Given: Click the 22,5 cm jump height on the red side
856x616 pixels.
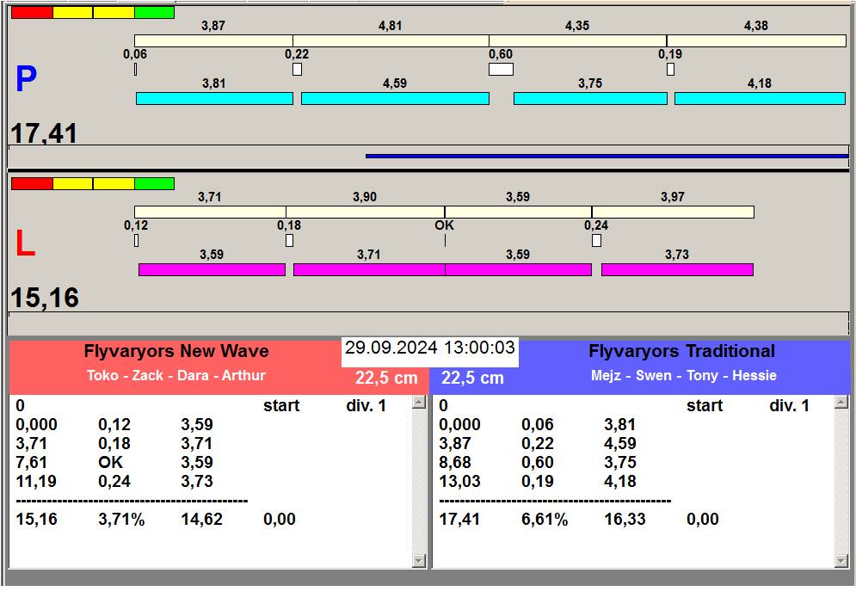Looking at the screenshot, I should (x=386, y=379).
